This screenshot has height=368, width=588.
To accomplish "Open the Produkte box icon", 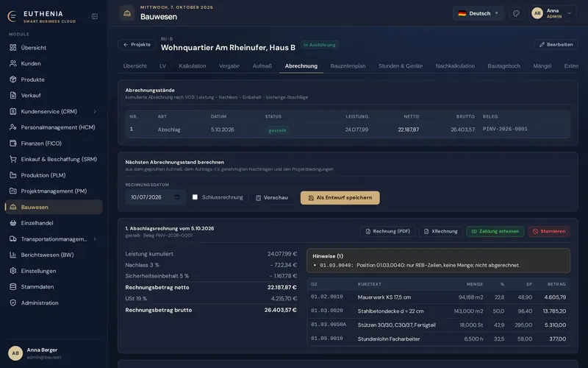I will [x=13, y=79].
